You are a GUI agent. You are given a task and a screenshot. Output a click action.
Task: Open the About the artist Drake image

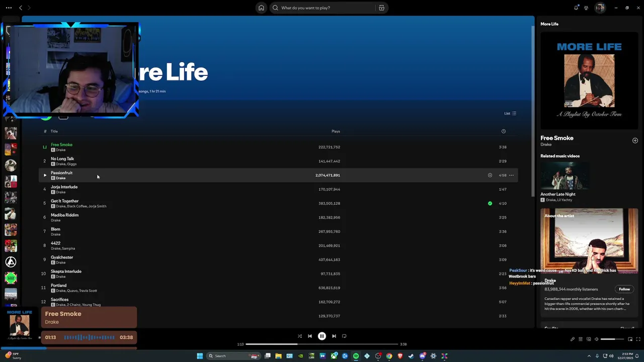click(589, 241)
